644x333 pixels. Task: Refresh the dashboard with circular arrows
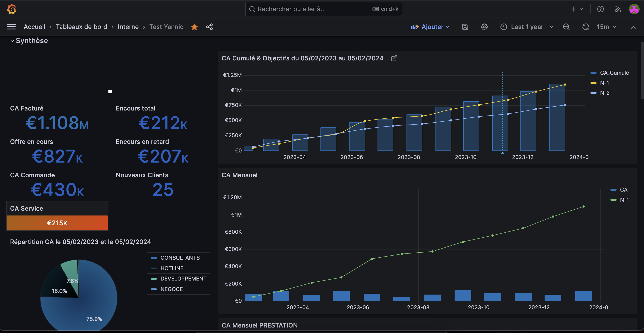click(x=585, y=27)
